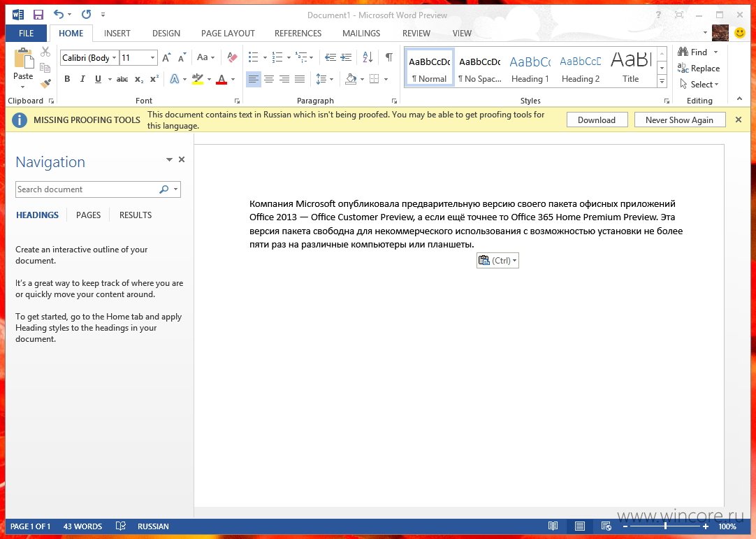Image resolution: width=756 pixels, height=539 pixels.
Task: Increase paragraph indent
Action: tap(346, 57)
